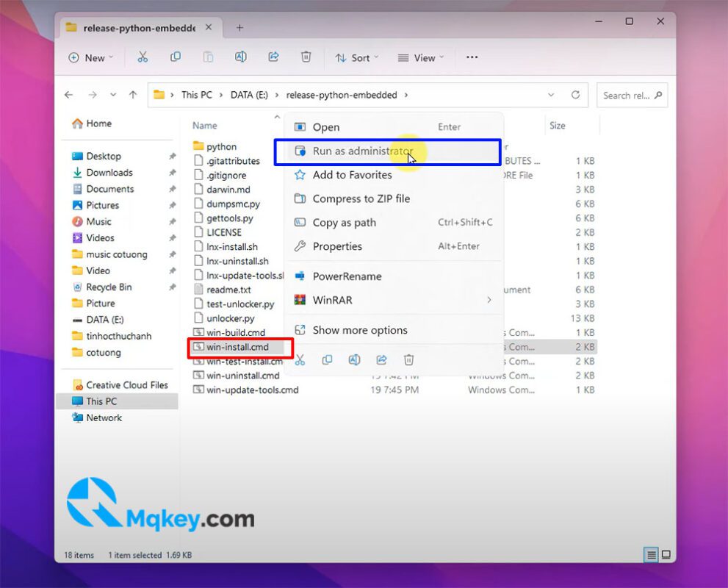The image size is (728, 588).
Task: Select Network in the sidebar
Action: (97, 417)
